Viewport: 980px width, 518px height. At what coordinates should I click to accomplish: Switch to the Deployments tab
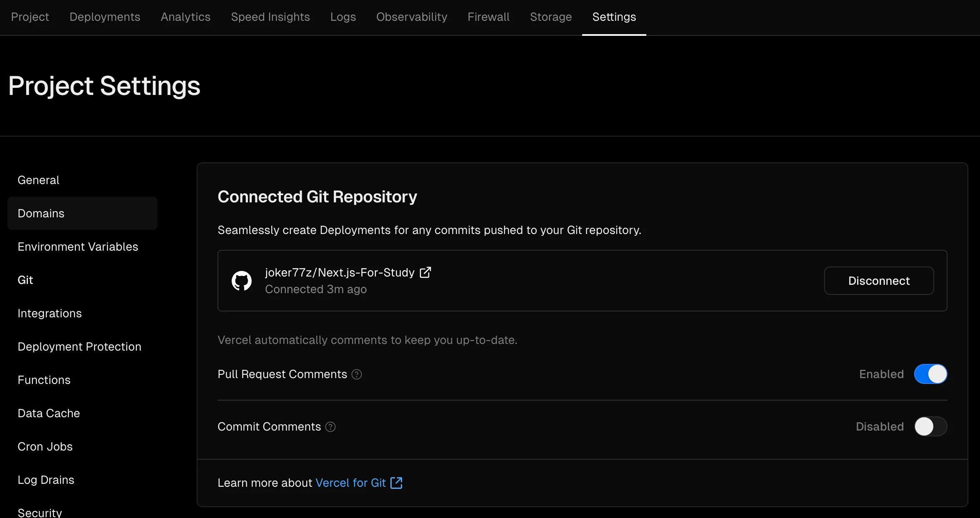[105, 17]
